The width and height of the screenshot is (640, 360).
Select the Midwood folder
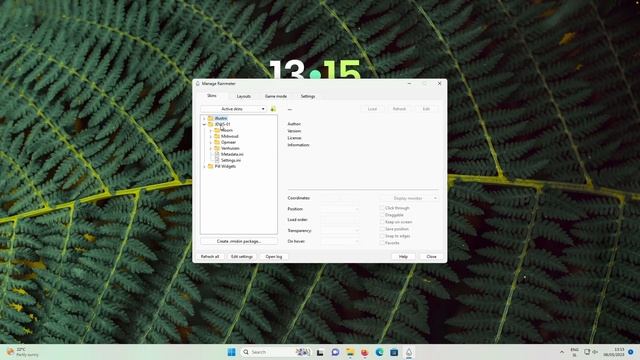click(x=229, y=136)
